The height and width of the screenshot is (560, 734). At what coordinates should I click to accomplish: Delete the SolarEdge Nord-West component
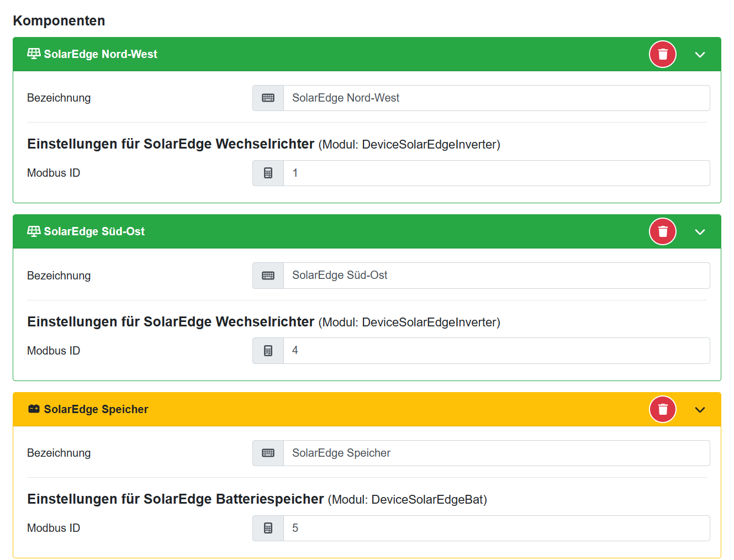(663, 54)
